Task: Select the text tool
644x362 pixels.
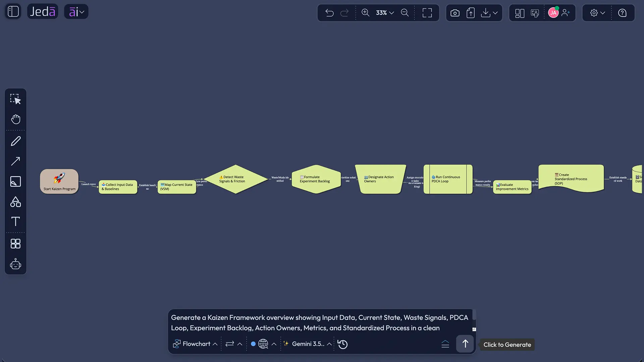Action: [15, 221]
